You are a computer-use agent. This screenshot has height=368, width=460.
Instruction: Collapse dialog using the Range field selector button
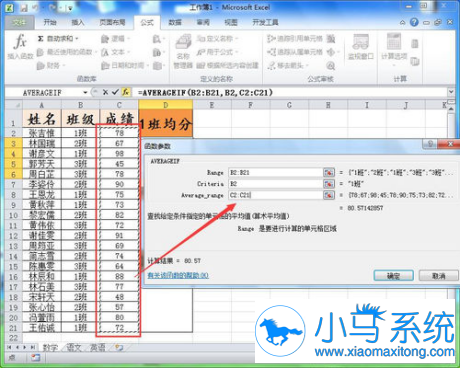pos(329,172)
